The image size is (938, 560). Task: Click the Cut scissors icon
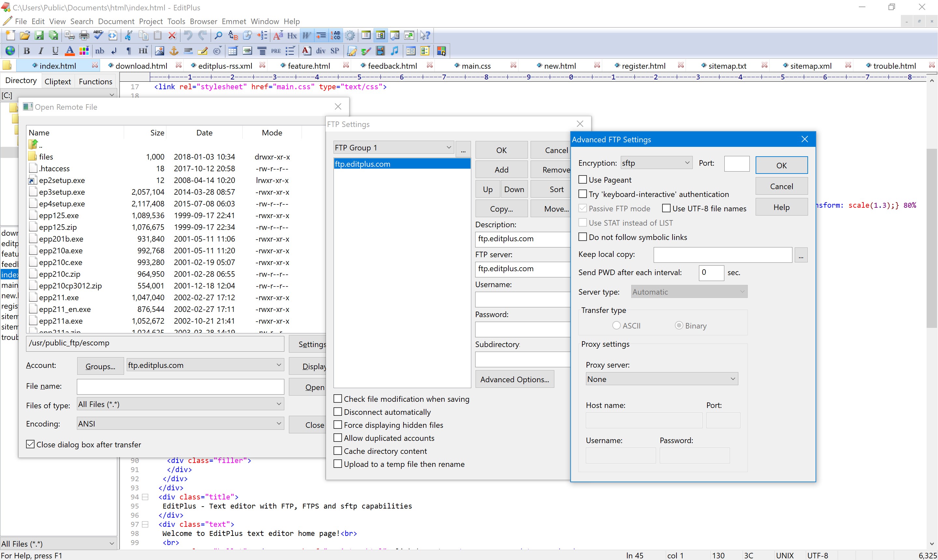tap(128, 35)
